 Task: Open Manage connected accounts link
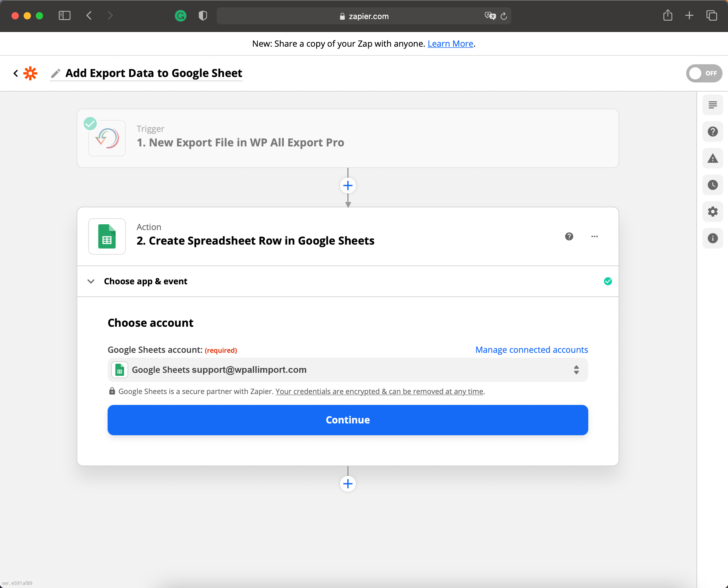coord(531,350)
